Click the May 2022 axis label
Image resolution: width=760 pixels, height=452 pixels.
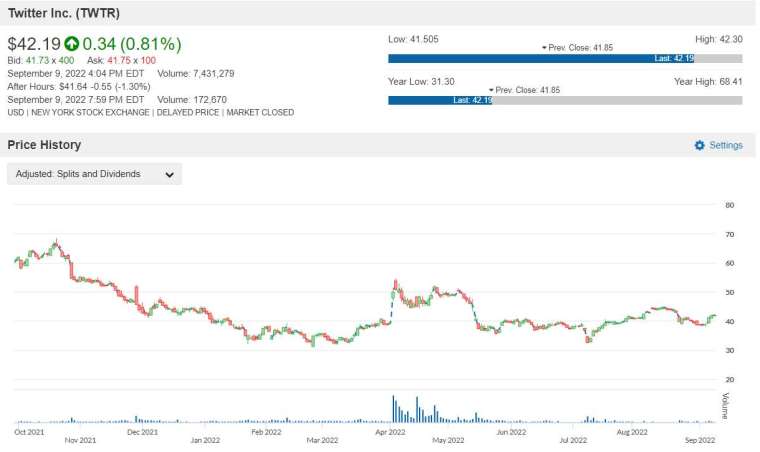coord(448,440)
